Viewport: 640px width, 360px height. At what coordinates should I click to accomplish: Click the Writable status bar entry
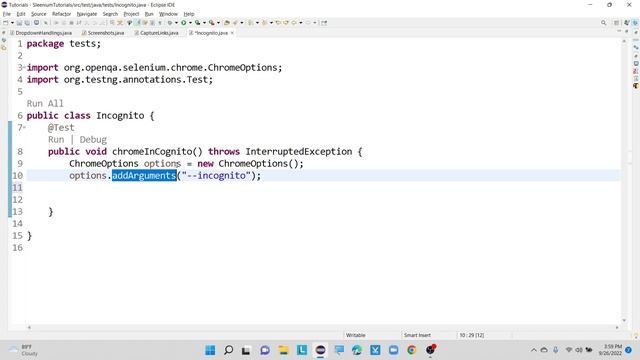(356, 335)
